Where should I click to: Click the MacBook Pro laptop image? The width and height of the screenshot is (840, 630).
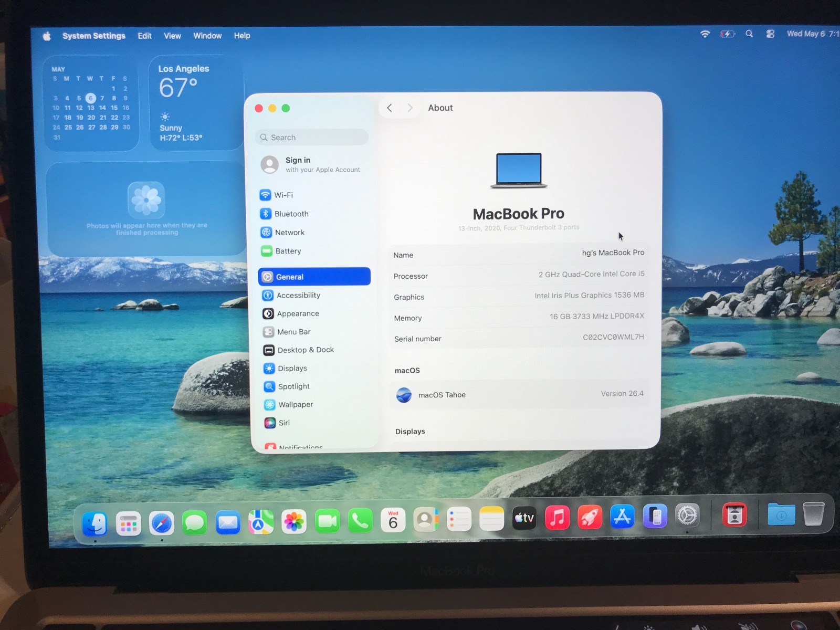click(x=519, y=170)
